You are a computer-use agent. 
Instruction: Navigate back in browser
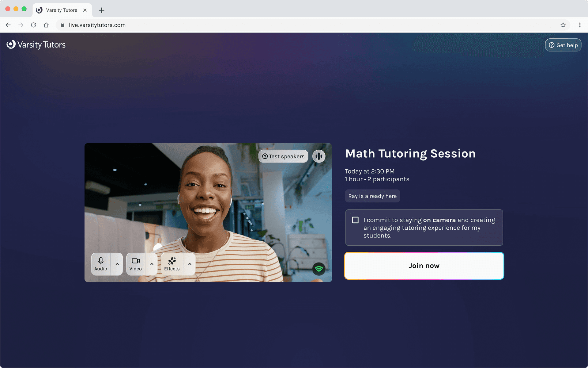(x=8, y=25)
